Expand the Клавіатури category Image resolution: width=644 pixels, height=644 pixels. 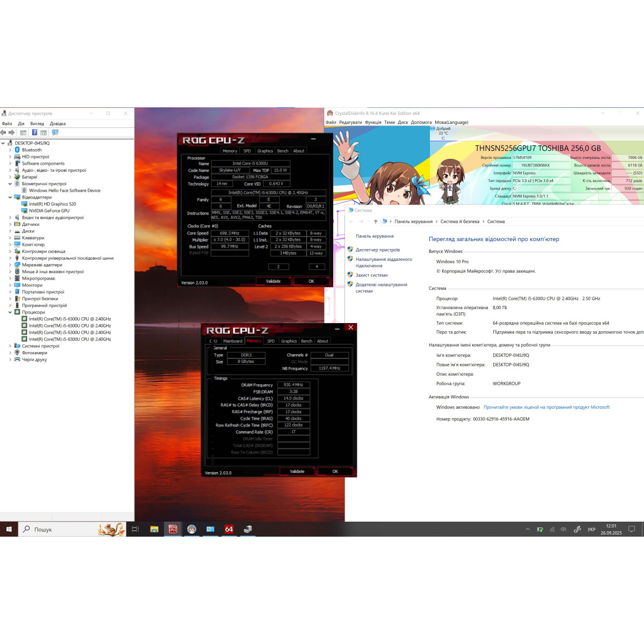(10, 238)
